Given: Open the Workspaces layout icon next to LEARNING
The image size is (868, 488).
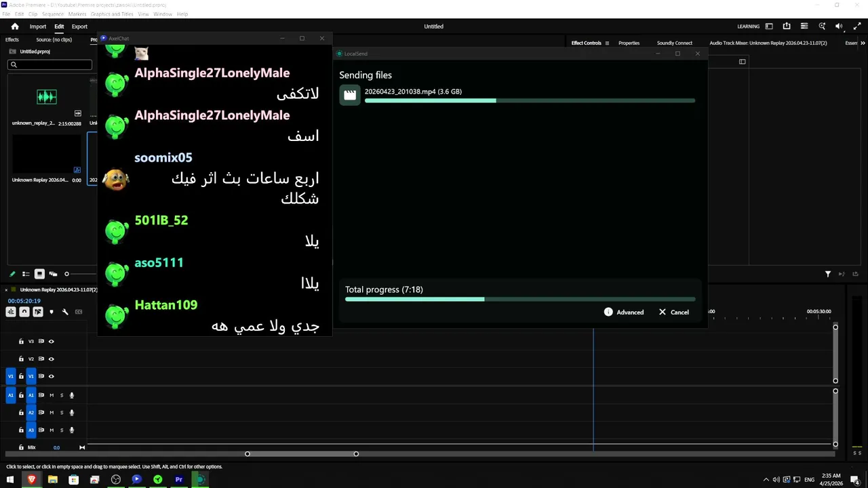Looking at the screenshot, I should (769, 26).
